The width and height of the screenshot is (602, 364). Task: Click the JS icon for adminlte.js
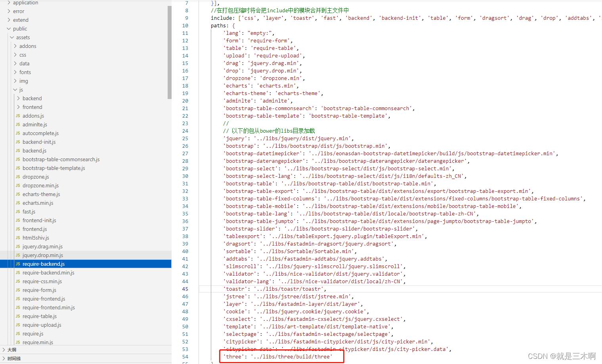click(x=18, y=124)
